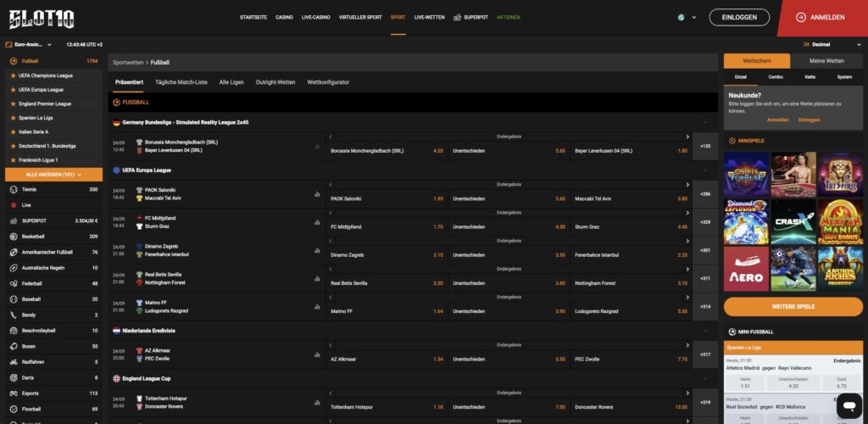This screenshot has height=424, width=868.
Task: Select Basketball in the sidebar
Action: coord(53,237)
